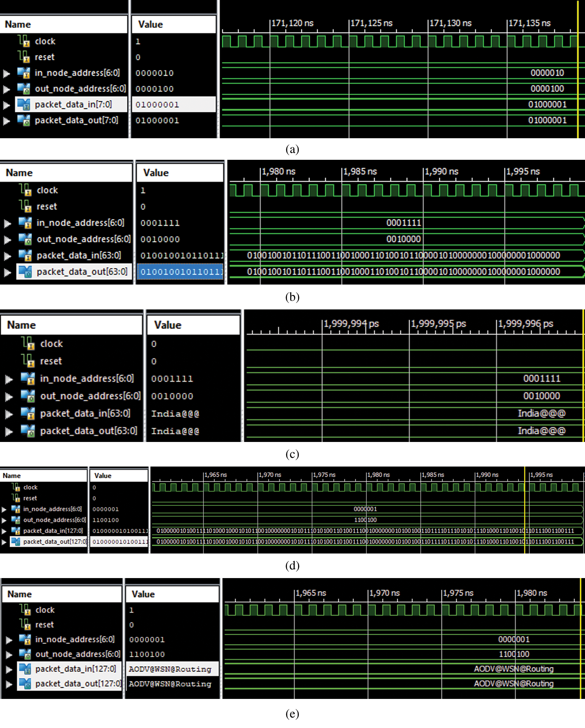
Task: Click the clock signal icon in panel (a)
Action: coord(24,41)
